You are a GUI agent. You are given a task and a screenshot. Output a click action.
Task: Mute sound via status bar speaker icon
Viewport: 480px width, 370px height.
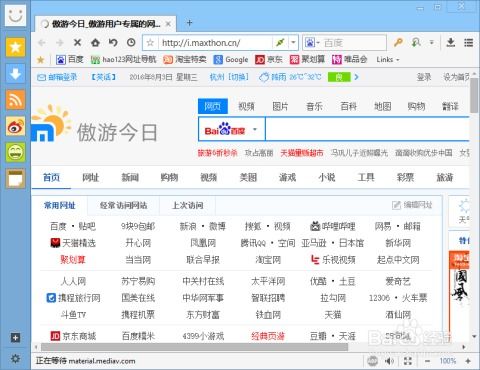(x=389, y=361)
